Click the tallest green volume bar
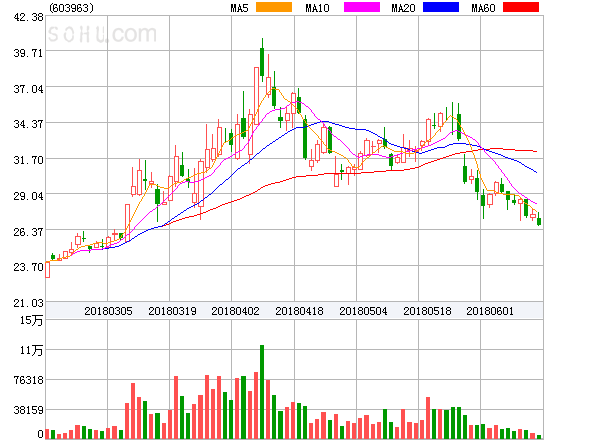The width and height of the screenshot is (600, 440). point(262,392)
